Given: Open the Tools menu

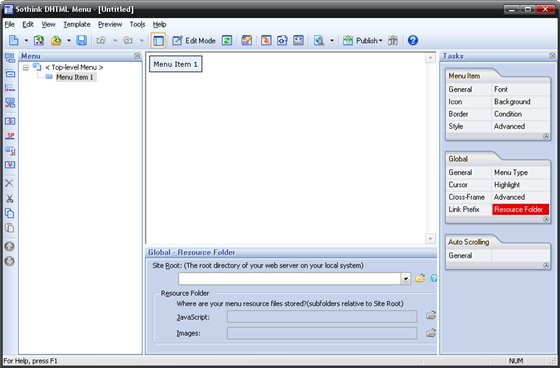Looking at the screenshot, I should pos(137,24).
